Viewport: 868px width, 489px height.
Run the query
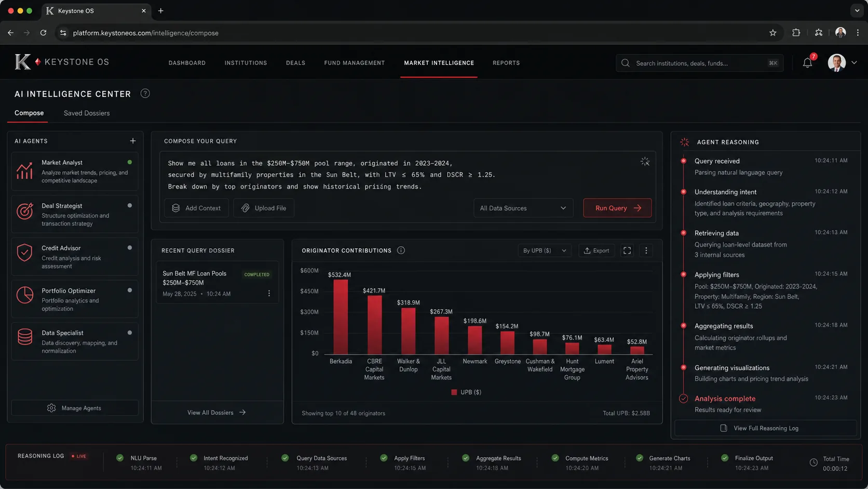click(617, 208)
